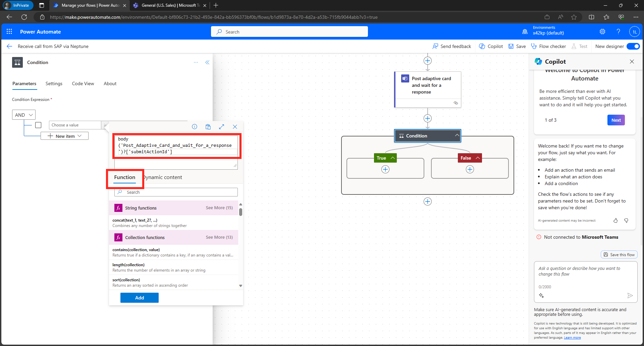Click the String functions fx icon
This screenshot has width=644, height=346.
pyautogui.click(x=118, y=208)
